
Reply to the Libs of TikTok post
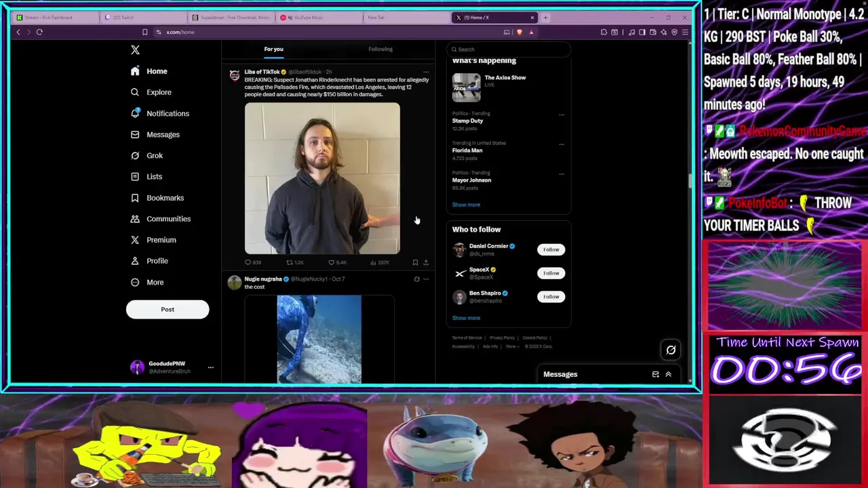(252, 262)
